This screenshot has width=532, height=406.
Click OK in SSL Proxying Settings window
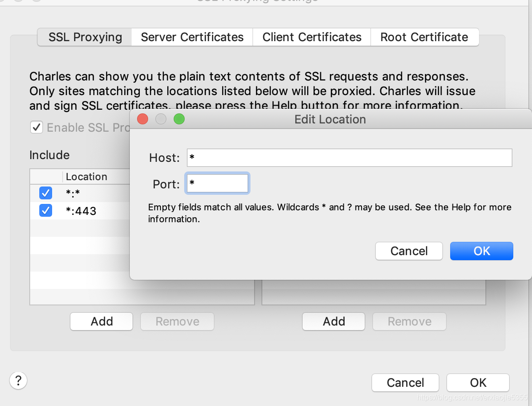(478, 383)
